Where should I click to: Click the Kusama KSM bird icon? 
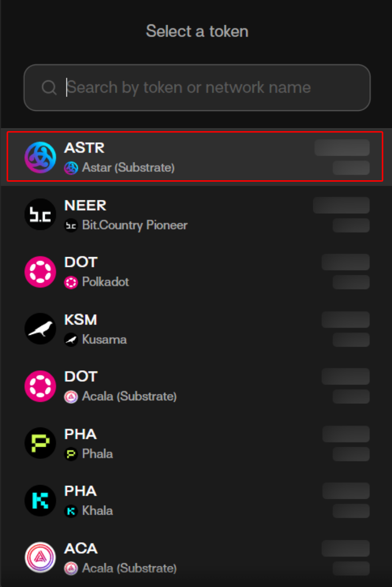tap(40, 329)
